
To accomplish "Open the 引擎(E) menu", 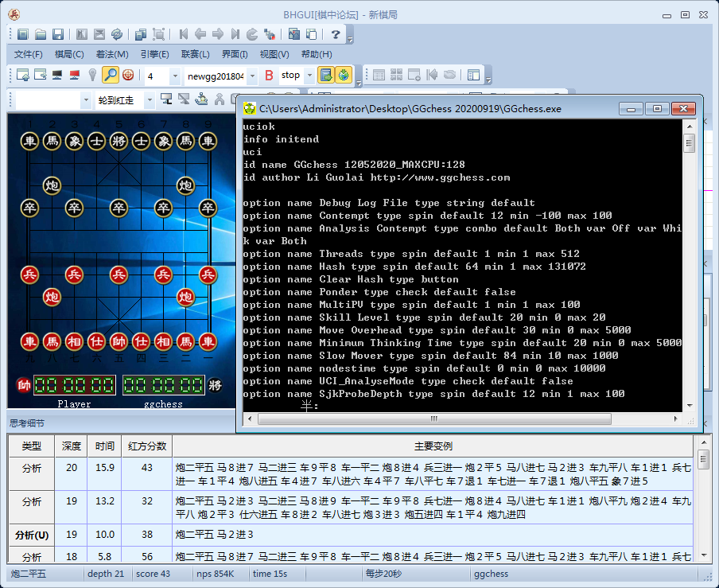I will tap(155, 54).
